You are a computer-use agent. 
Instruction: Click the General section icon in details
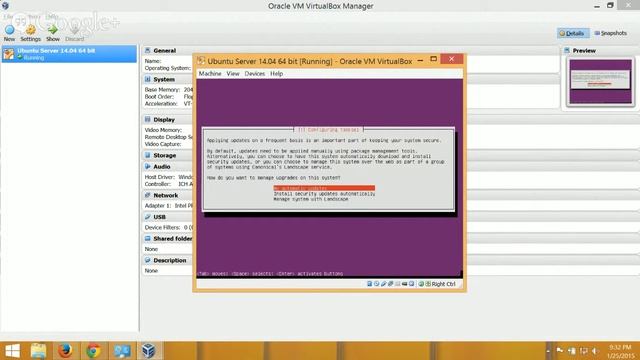pos(148,50)
